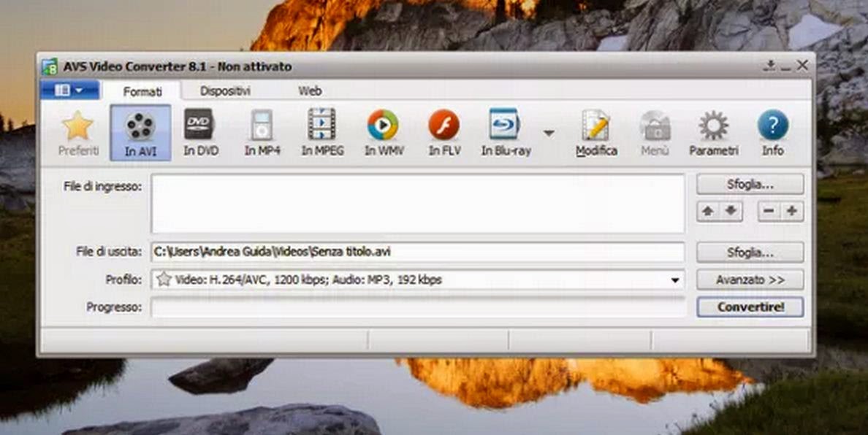Open the blue main menu dropdown button
The height and width of the screenshot is (435, 868).
click(69, 90)
